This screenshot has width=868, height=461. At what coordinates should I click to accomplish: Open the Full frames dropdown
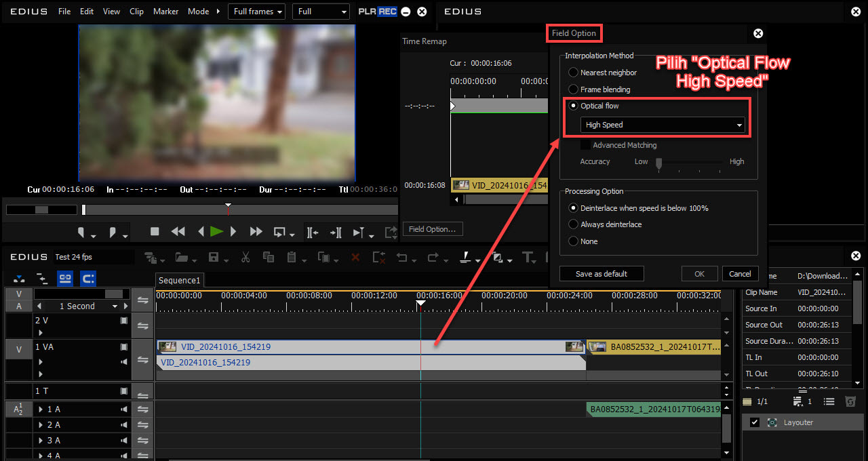pyautogui.click(x=256, y=12)
